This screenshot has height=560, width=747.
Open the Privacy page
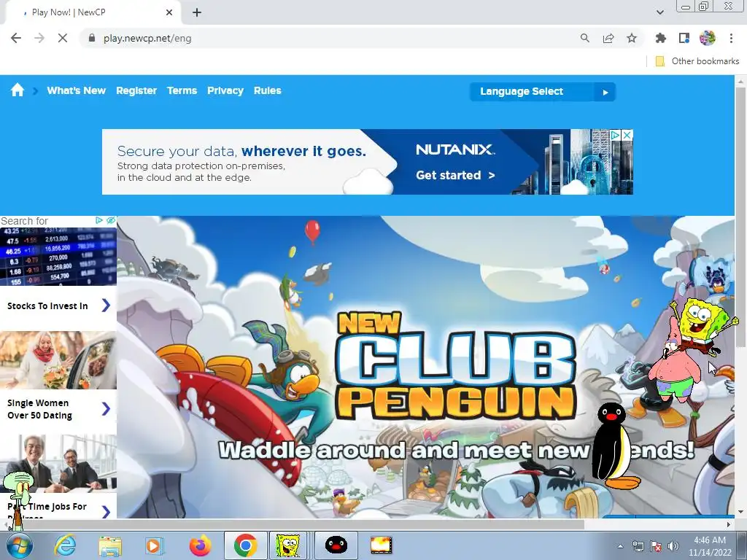coord(225,90)
